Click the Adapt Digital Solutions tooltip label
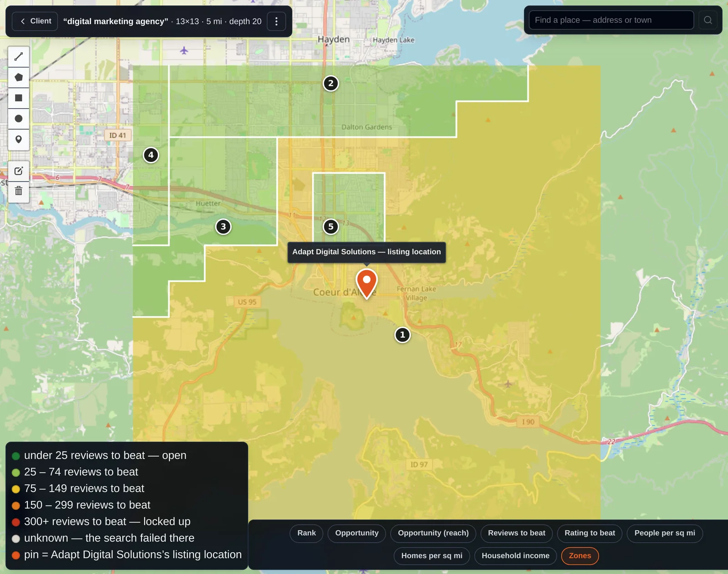728x574 pixels. [x=367, y=252]
